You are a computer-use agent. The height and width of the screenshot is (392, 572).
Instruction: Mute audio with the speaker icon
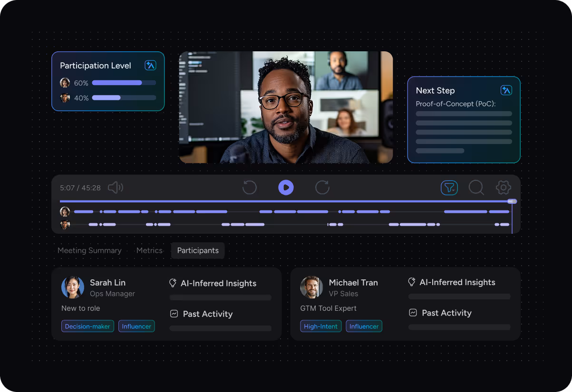point(116,188)
